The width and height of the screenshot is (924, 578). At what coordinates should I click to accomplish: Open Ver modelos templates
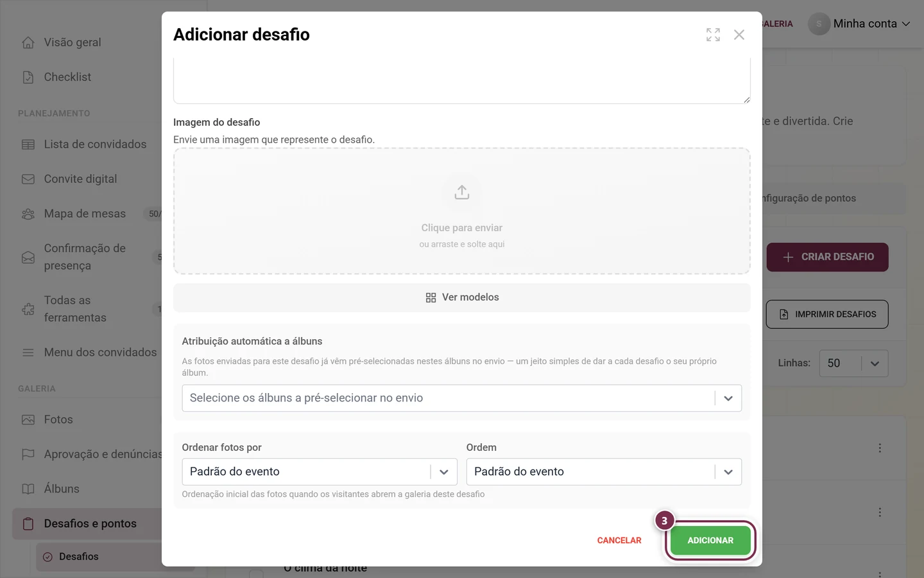coord(462,297)
